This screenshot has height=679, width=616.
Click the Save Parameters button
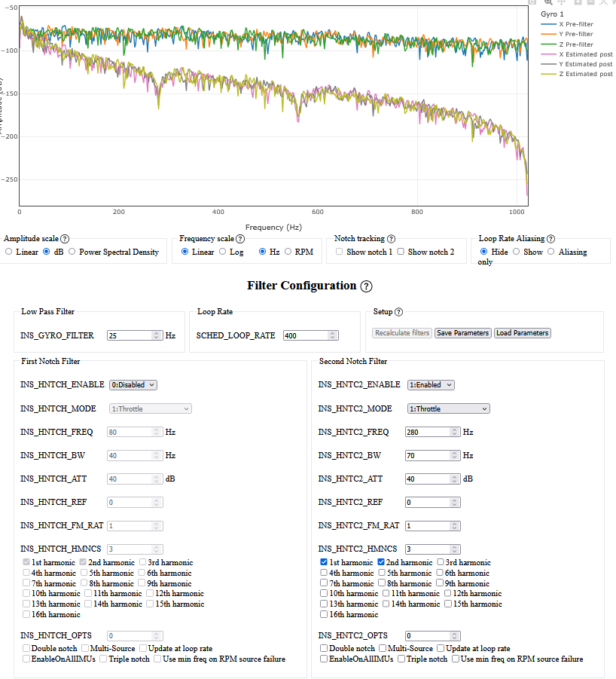click(462, 333)
